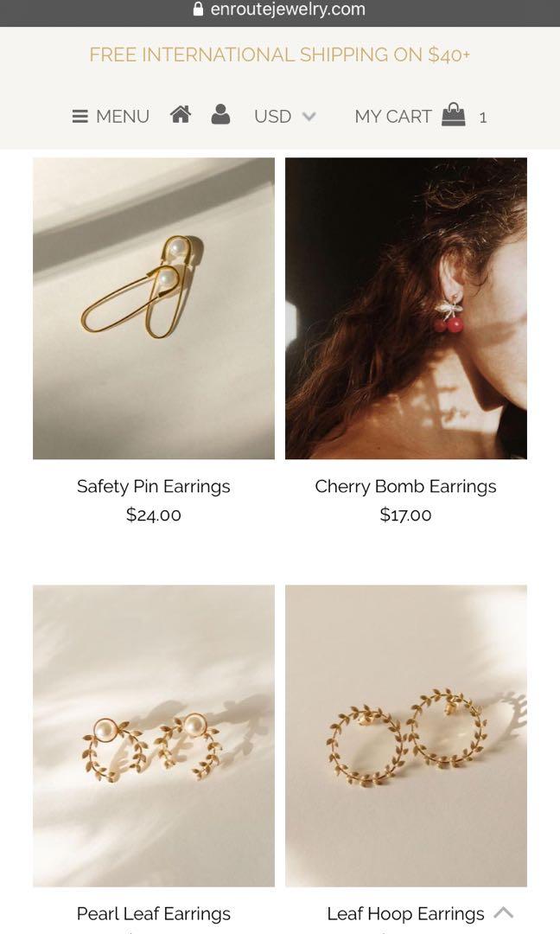The image size is (560, 934).
Task: View the Safety Pin Earrings photo
Action: point(154,308)
